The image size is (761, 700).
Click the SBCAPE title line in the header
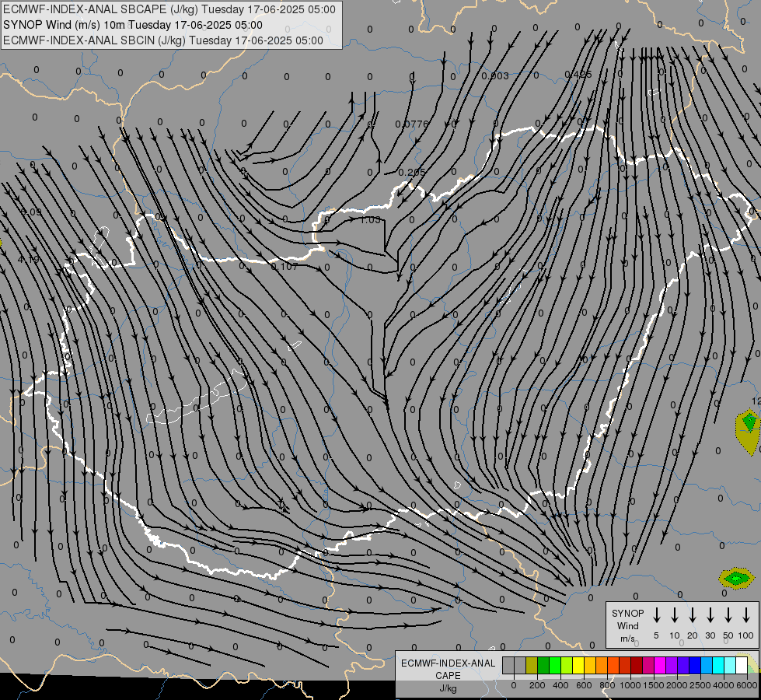tap(169, 9)
